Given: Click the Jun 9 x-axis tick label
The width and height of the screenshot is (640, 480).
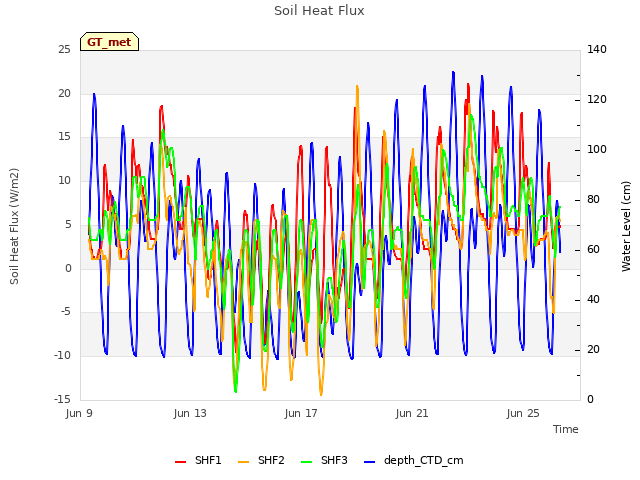Looking at the screenshot, I should [79, 413].
